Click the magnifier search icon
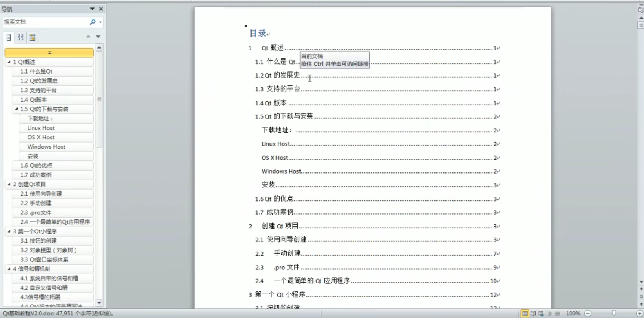Image resolution: width=644 pixels, height=318 pixels. 93,22
